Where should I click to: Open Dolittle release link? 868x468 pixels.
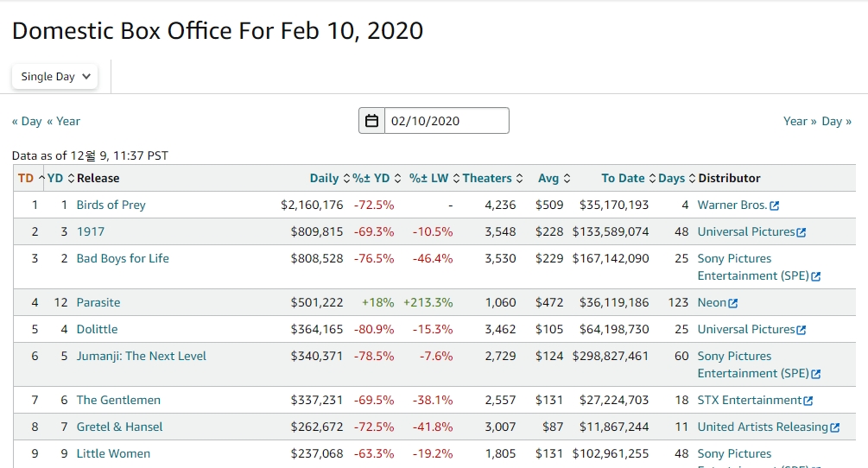(97, 329)
